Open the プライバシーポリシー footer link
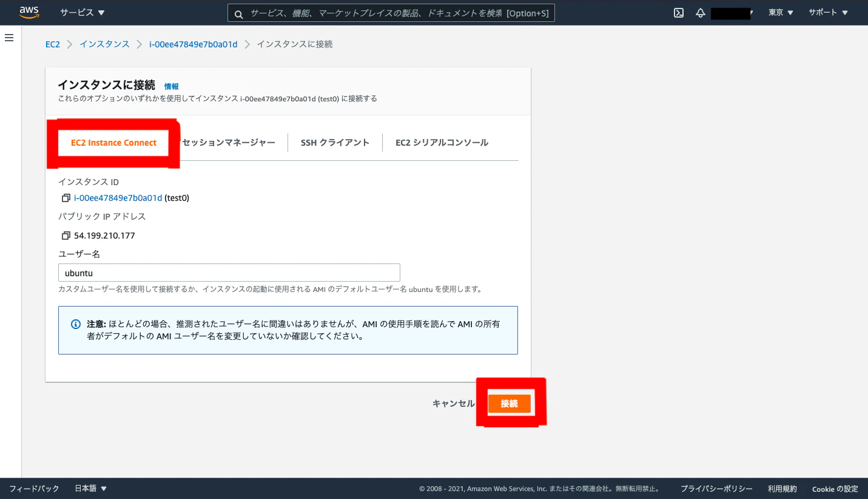868x499 pixels. [x=716, y=489]
